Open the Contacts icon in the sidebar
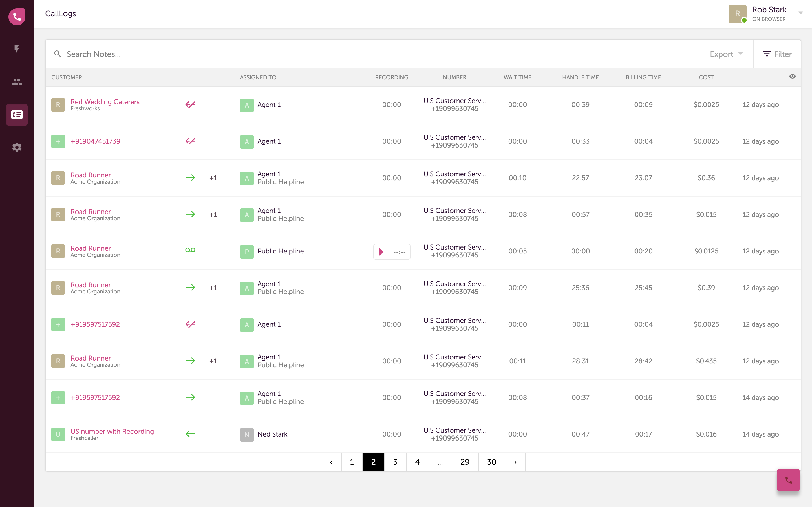Viewport: 812px width, 507px height. [17, 81]
